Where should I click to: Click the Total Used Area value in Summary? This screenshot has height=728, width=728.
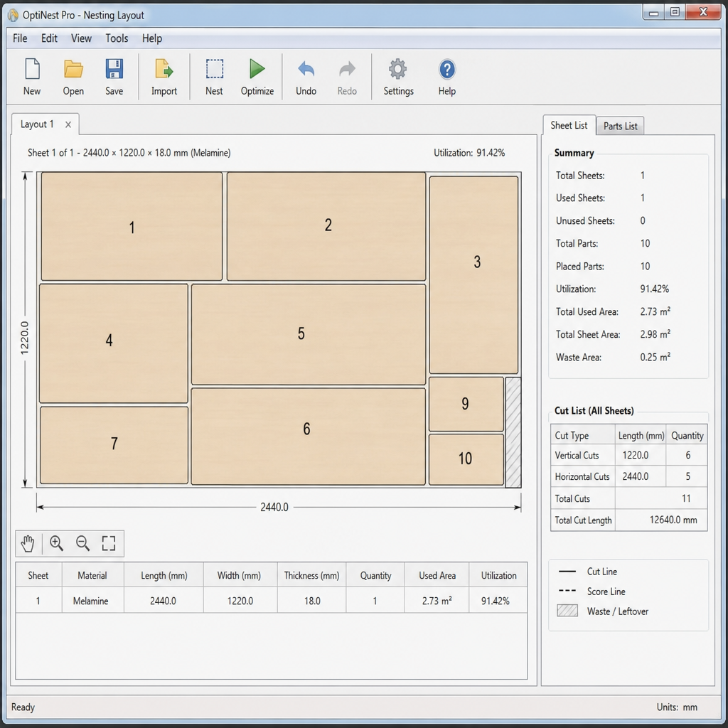(x=655, y=311)
